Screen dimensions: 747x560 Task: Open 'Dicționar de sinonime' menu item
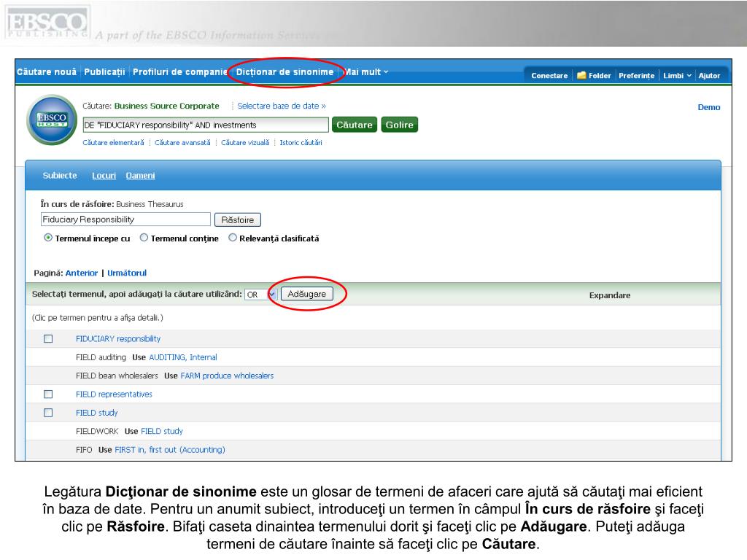coord(285,72)
